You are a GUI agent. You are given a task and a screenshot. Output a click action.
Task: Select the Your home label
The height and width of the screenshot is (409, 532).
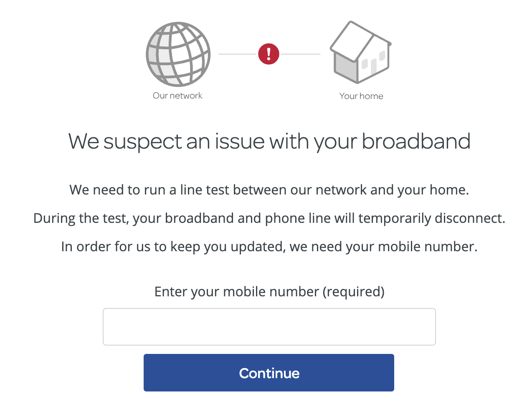point(361,96)
